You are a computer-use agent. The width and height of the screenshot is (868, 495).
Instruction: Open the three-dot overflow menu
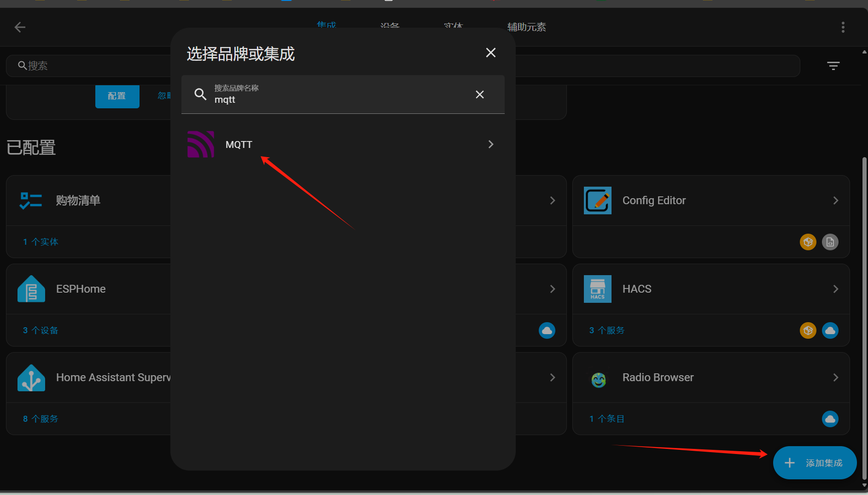(843, 27)
